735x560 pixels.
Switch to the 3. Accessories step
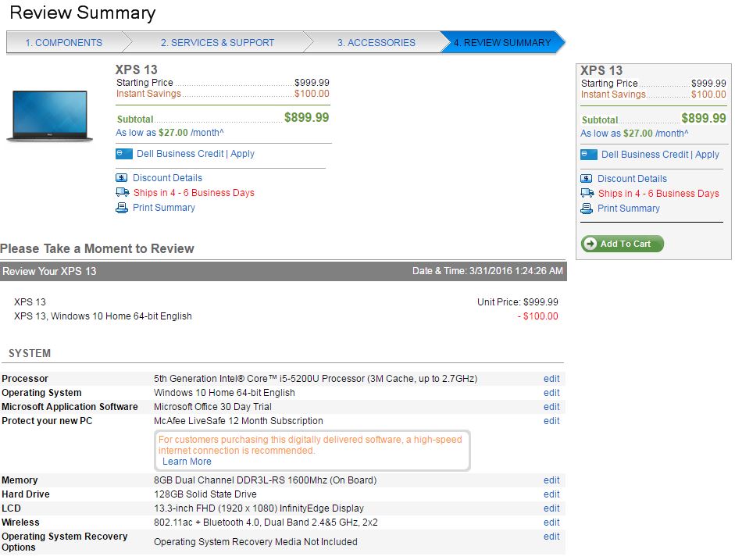point(376,43)
